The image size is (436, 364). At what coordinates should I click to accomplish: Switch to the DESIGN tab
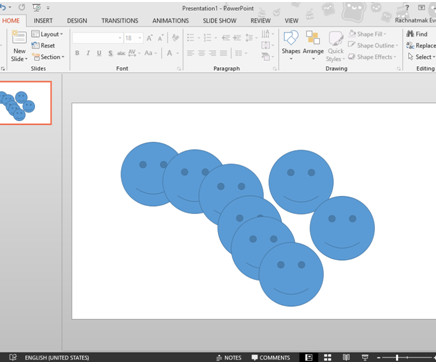[77, 21]
